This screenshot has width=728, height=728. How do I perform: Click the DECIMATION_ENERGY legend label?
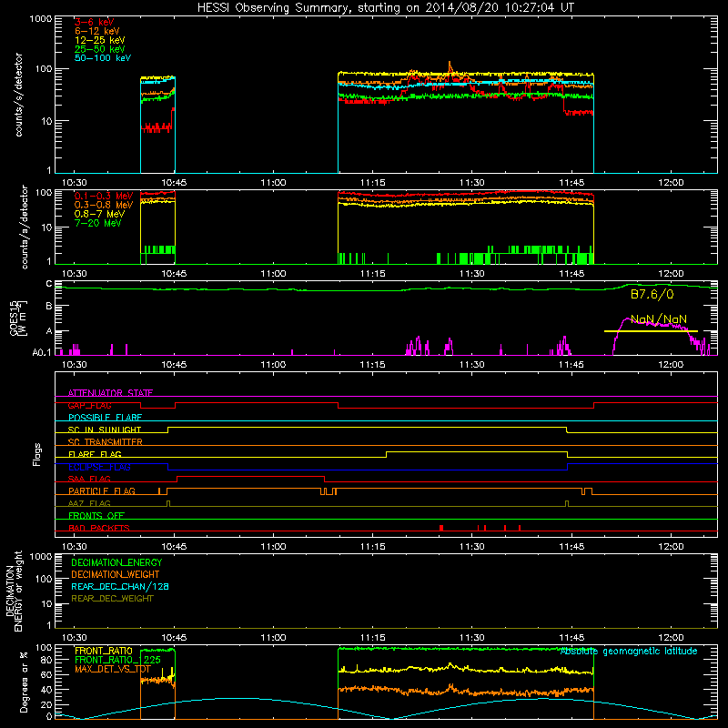point(116,562)
